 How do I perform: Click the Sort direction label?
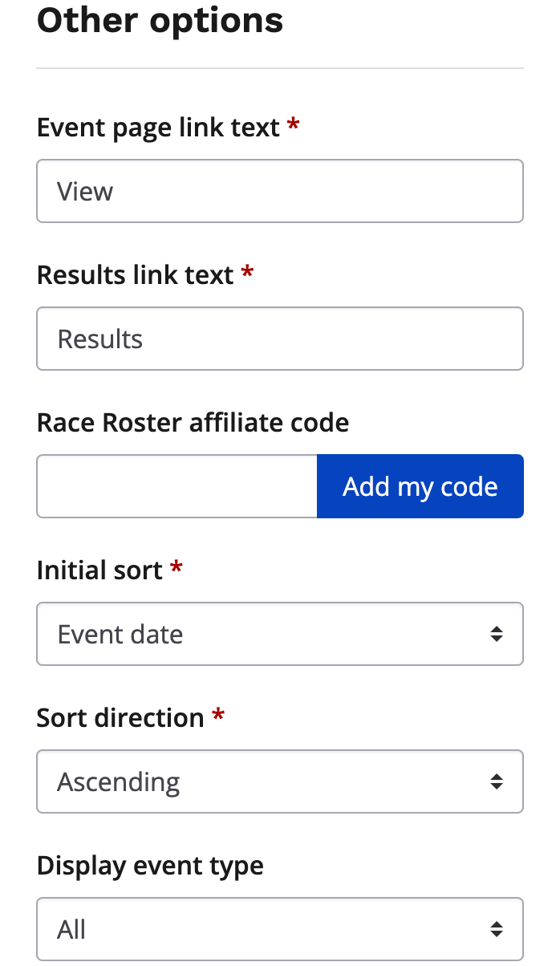pyautogui.click(x=120, y=718)
